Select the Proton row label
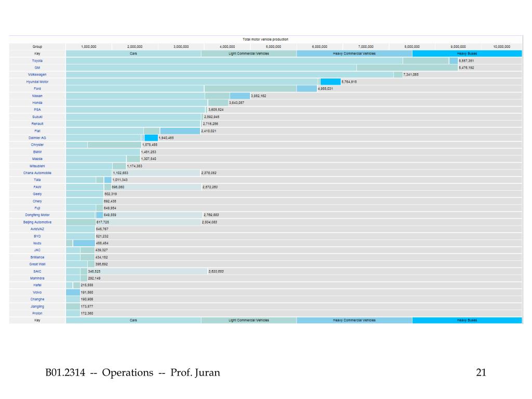The image size is (532, 399). click(37, 313)
